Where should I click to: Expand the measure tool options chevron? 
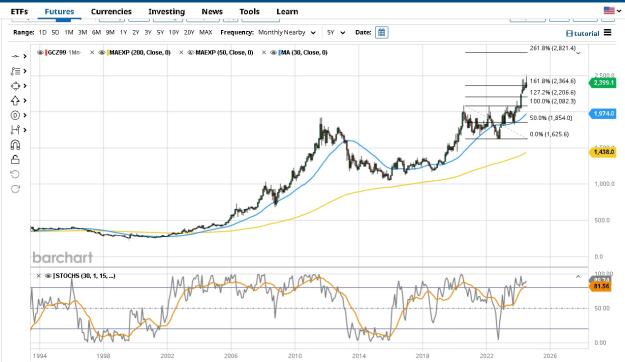[x=25, y=130]
